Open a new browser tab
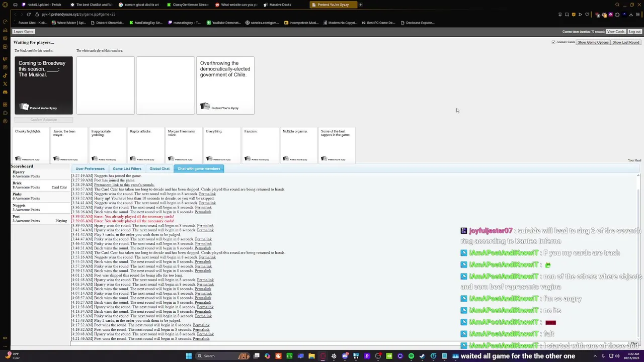Viewport: 644px width, 362px height. pyautogui.click(x=360, y=5)
